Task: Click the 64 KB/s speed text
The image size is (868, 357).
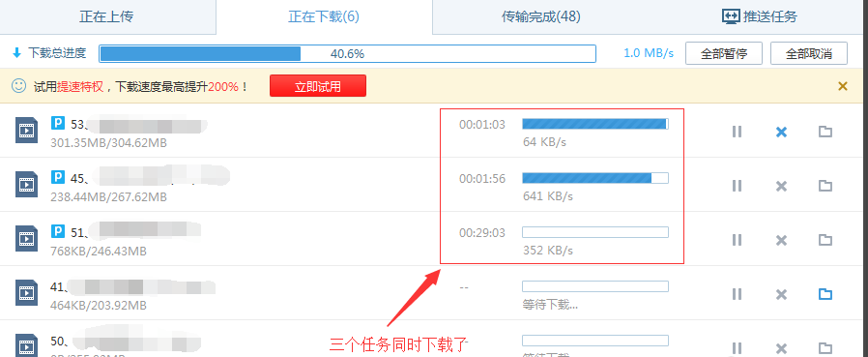Action: click(545, 142)
